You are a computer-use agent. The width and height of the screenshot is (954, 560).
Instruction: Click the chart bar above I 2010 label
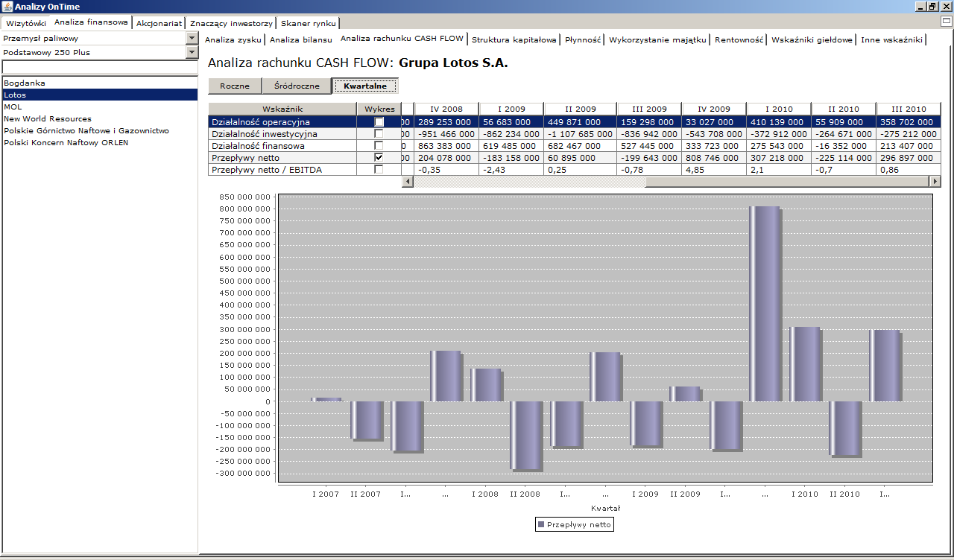(805, 364)
